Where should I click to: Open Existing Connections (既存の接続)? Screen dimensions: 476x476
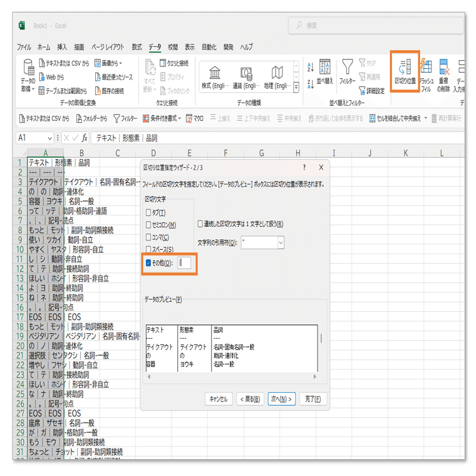click(x=109, y=91)
